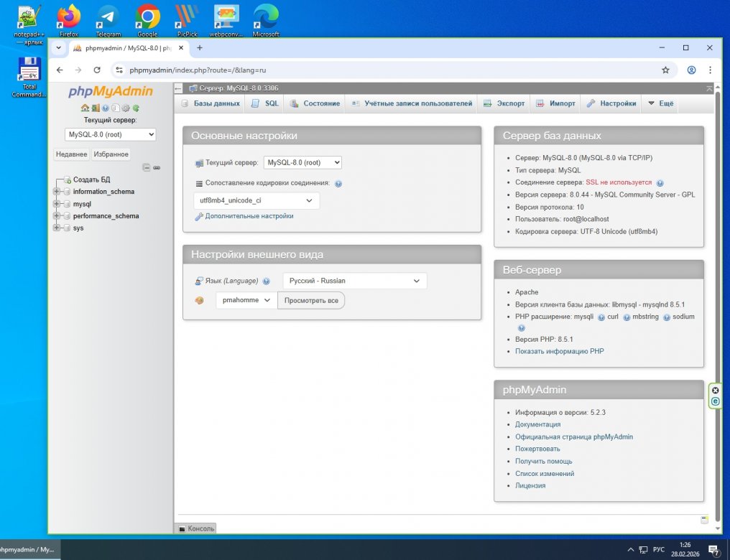
Task: Click the help icon after curl extension
Action: 627,317
